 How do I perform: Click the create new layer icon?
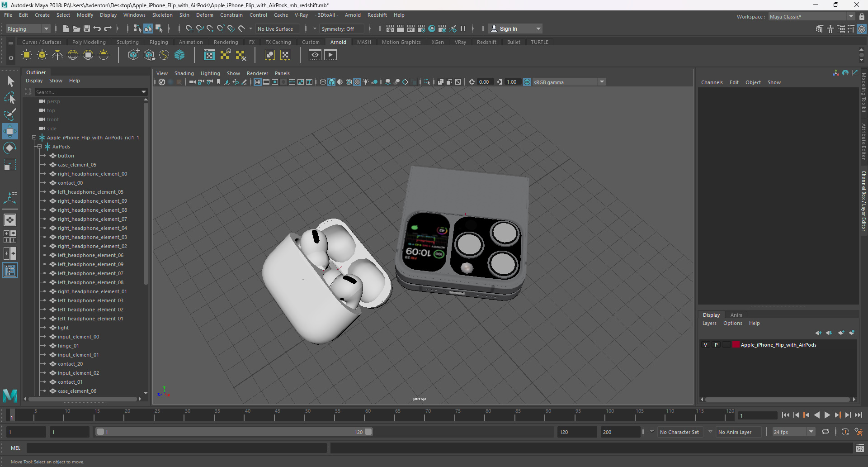[841, 333]
